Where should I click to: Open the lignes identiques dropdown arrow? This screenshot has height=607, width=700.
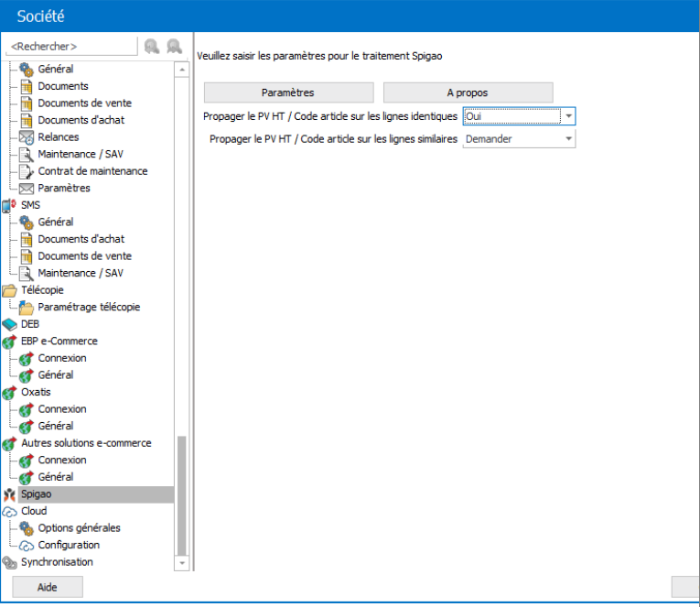pyautogui.click(x=568, y=116)
